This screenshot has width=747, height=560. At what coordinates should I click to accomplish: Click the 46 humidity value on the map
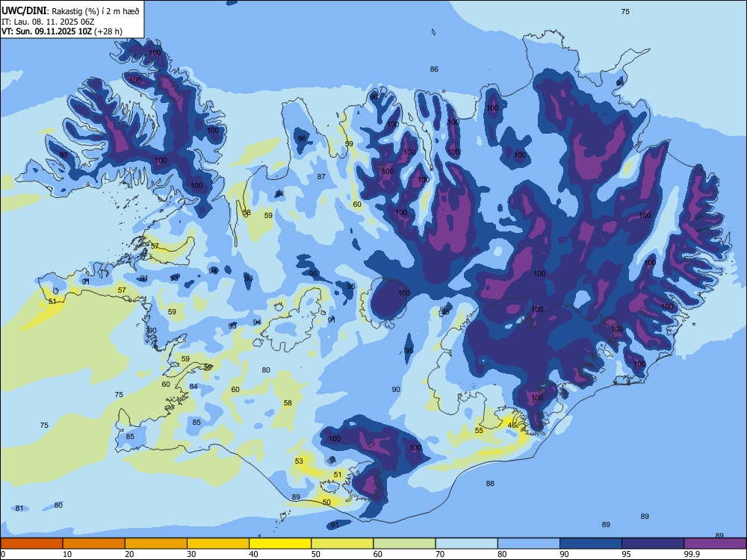(512, 426)
